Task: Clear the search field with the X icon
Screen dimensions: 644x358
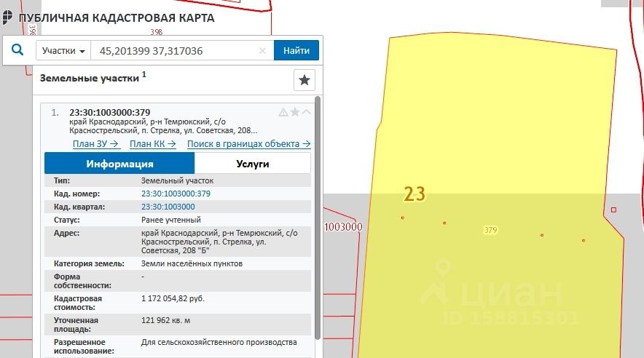Action: point(262,51)
